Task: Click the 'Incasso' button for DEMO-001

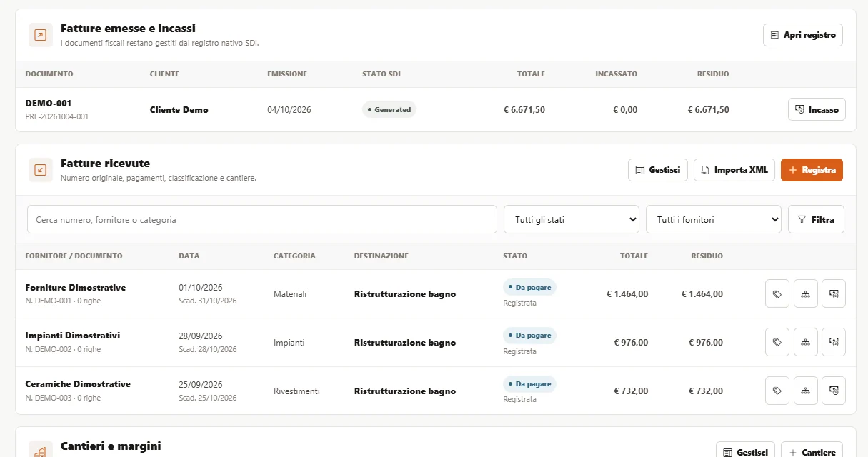Action: (817, 109)
